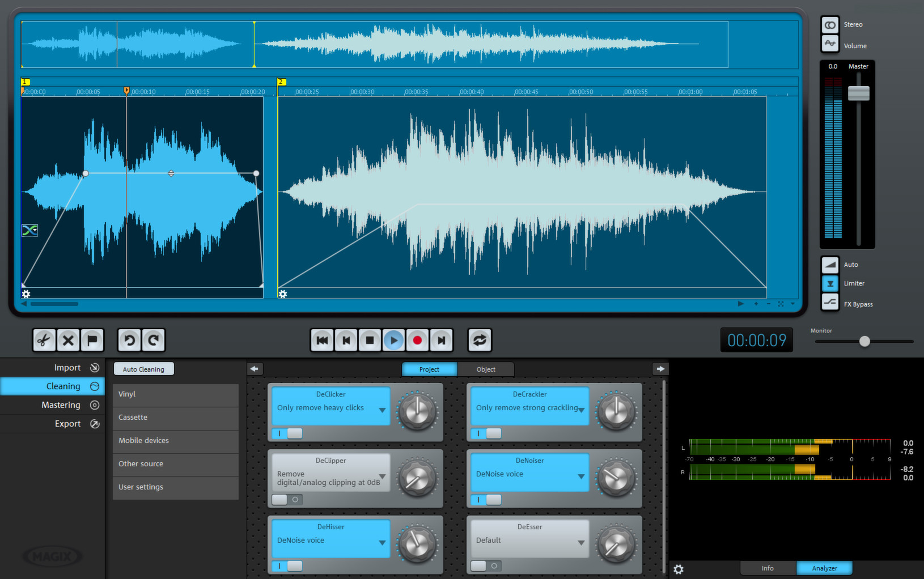Screen dimensions: 924x579
Task: Click the Monitor volume slider handle
Action: [864, 341]
